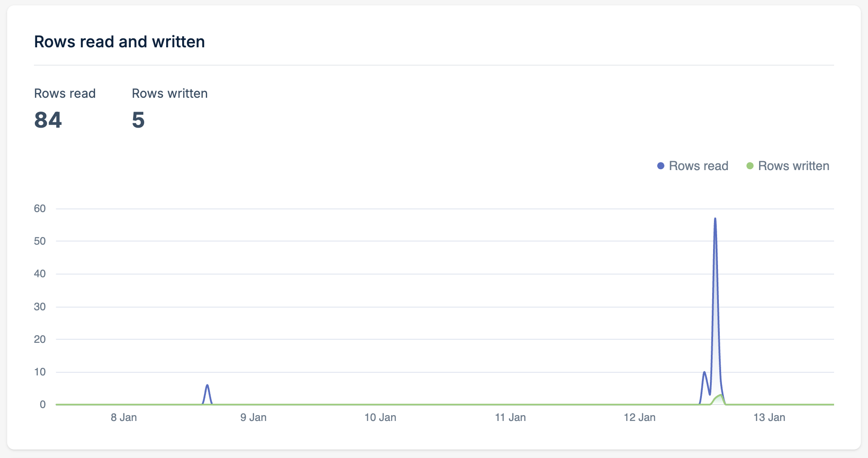This screenshot has height=458, width=868.
Task: Click the Rows read total of 84
Action: click(x=48, y=120)
